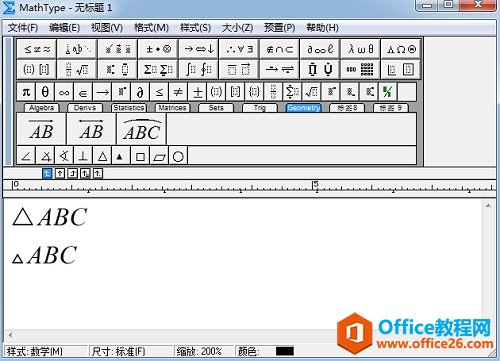
Task: Click the green percent-style icon in small bar
Action: [388, 92]
